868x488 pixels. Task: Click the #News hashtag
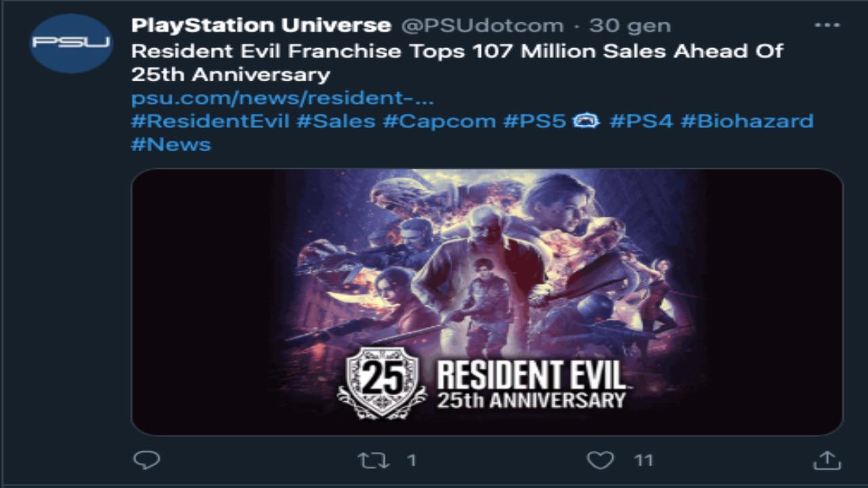click(x=171, y=144)
